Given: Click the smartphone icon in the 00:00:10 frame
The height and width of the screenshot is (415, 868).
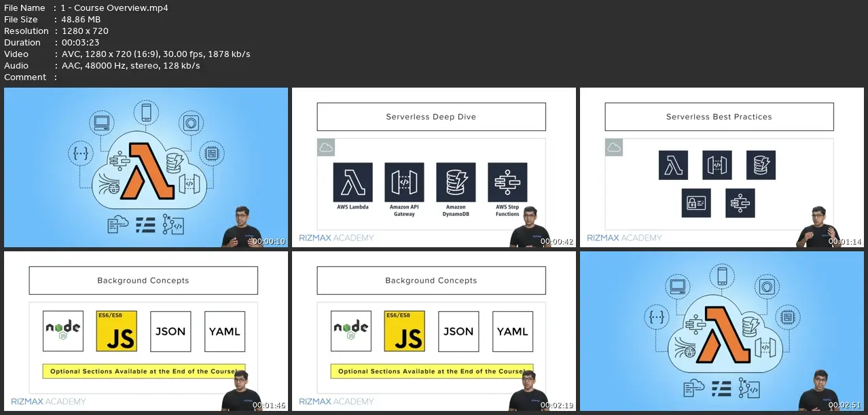Looking at the screenshot, I should coord(146,111).
